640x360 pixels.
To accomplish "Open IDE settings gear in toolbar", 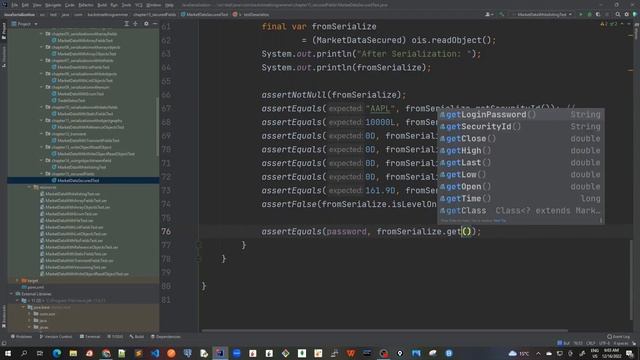I will tap(627, 14).
